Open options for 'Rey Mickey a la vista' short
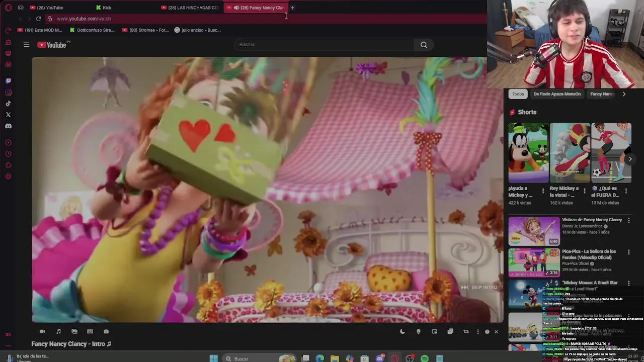 coord(584,191)
